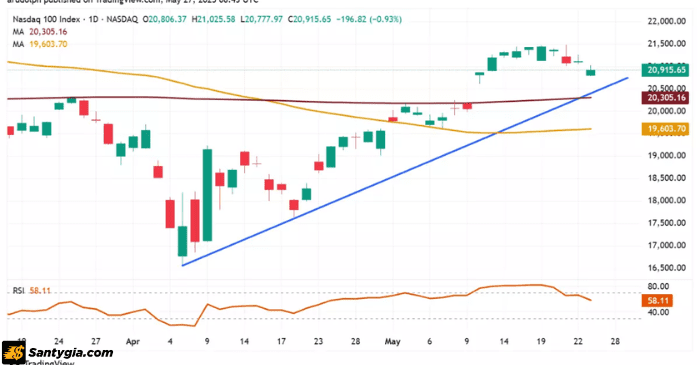Click the 22 date axis label

pyautogui.click(x=578, y=341)
